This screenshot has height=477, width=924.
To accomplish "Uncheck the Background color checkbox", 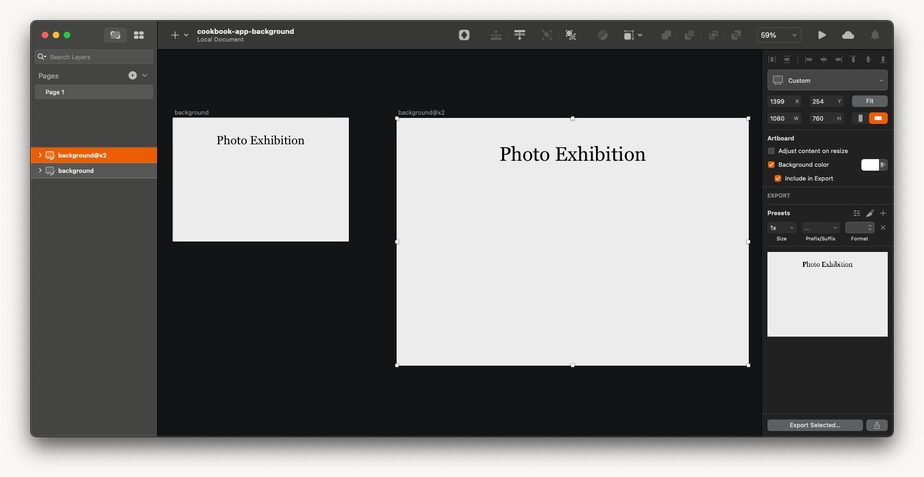I will (771, 164).
